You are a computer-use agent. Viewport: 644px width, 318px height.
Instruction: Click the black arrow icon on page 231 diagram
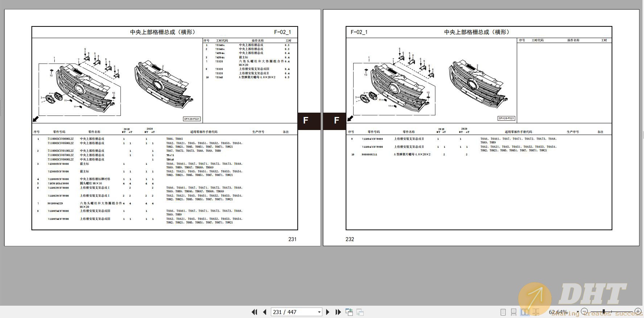[x=36, y=119]
